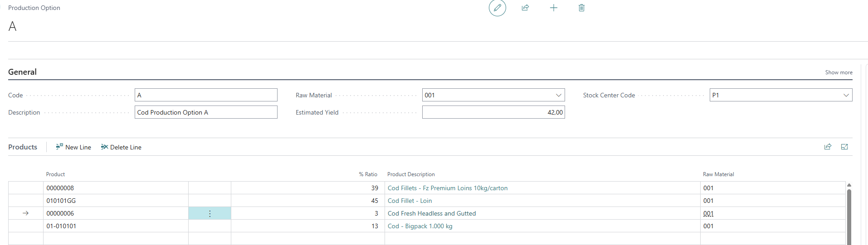The width and height of the screenshot is (868, 245).
Task: Delete record using trash can icon
Action: [x=581, y=8]
